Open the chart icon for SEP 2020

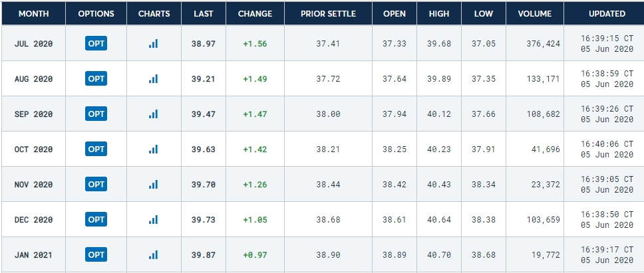coord(153,114)
